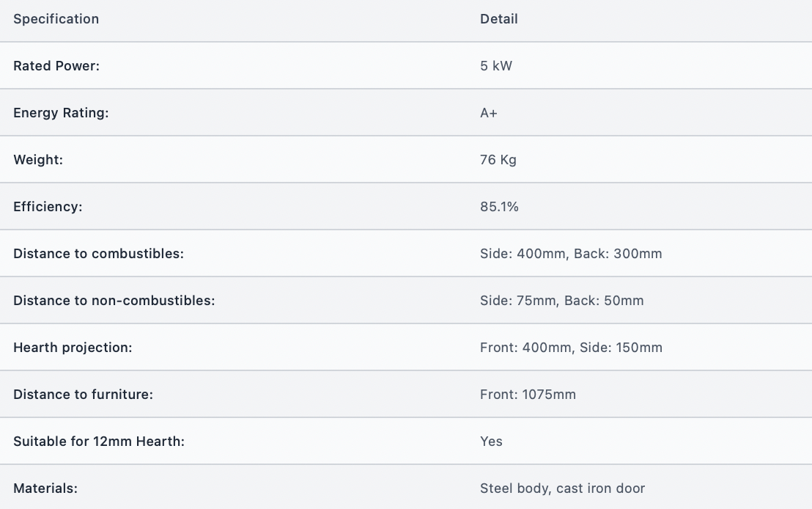Select the Weight row label

point(38,160)
